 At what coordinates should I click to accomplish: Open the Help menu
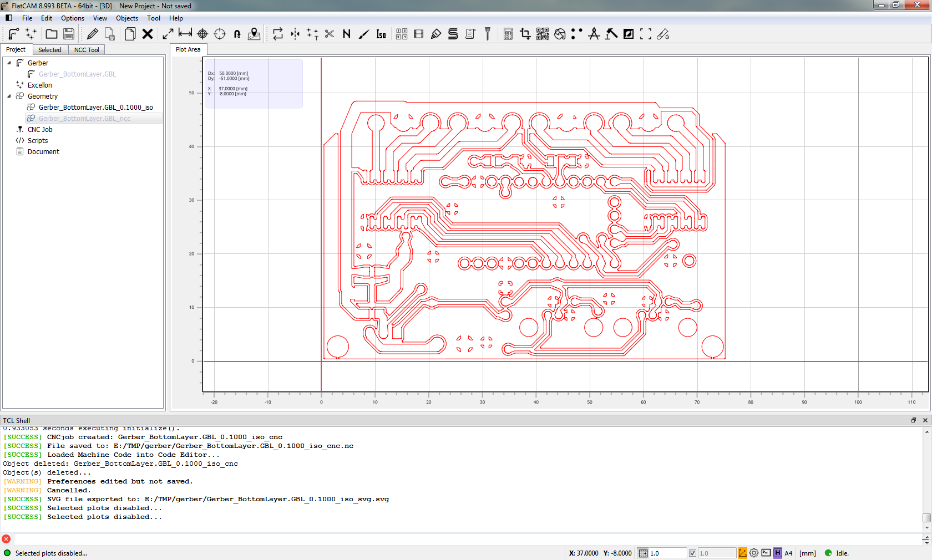176,18
